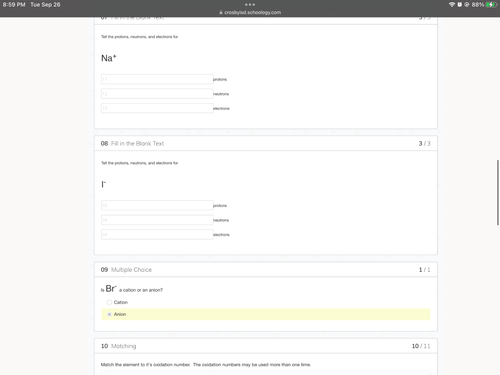
Task: Click the 10 / 11 score on question 10
Action: pyautogui.click(x=421, y=346)
